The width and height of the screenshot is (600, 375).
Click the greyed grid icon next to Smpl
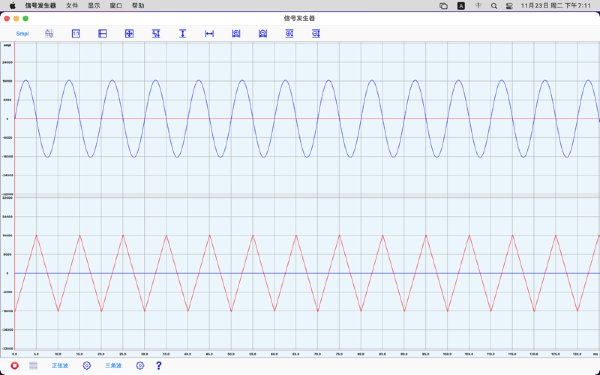[x=49, y=34]
